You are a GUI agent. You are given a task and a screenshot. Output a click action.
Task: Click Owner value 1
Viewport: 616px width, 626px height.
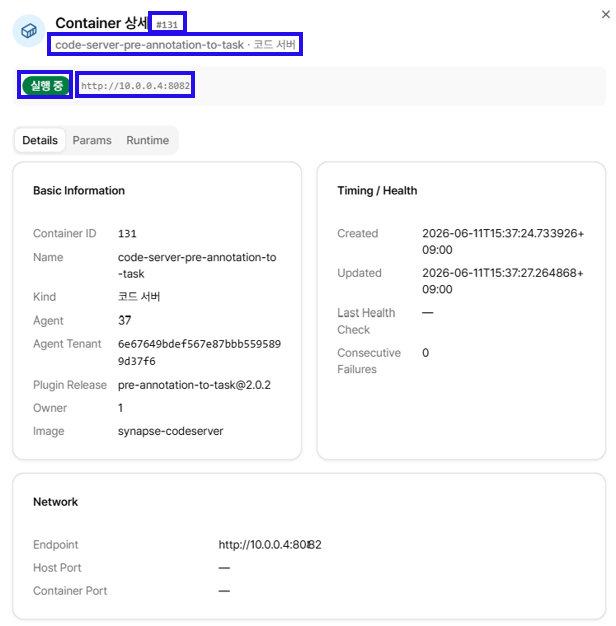click(120, 408)
